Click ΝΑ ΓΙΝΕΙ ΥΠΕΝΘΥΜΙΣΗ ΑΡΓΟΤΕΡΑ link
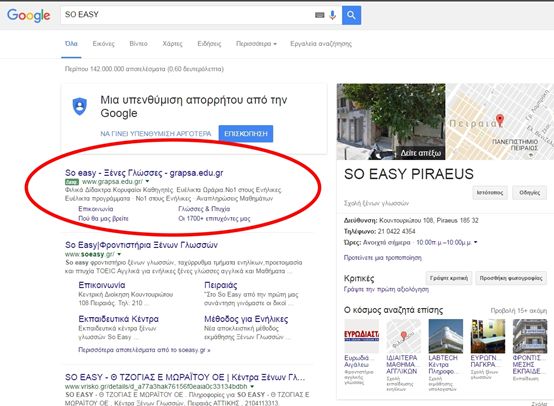The width and height of the screenshot is (554, 406). pyautogui.click(x=155, y=134)
